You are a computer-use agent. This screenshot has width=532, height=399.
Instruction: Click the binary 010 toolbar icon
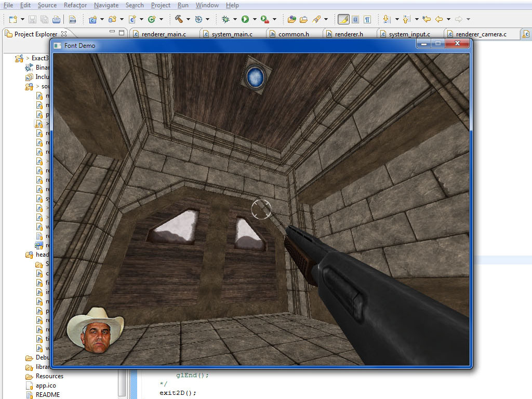tap(72, 19)
